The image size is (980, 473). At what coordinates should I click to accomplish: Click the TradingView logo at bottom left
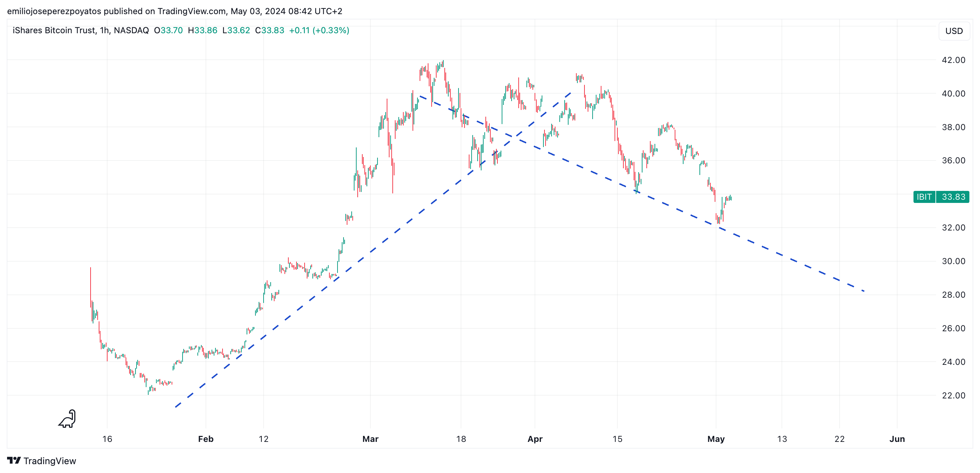click(42, 461)
